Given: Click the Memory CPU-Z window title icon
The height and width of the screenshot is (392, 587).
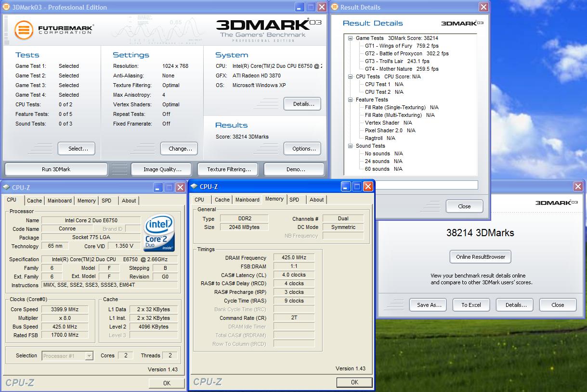Looking at the screenshot, I should (194, 187).
